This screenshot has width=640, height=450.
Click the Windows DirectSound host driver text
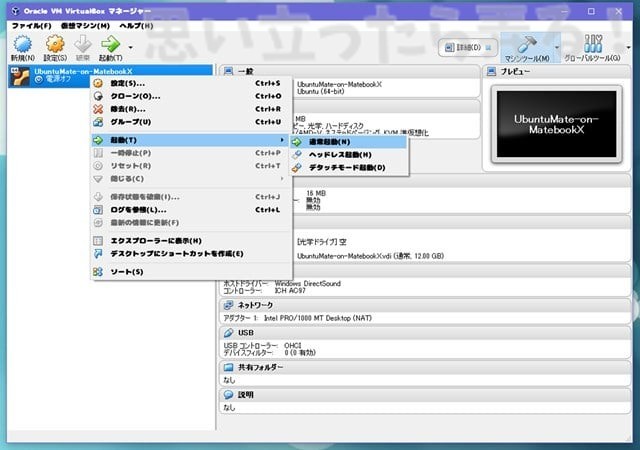(x=308, y=283)
